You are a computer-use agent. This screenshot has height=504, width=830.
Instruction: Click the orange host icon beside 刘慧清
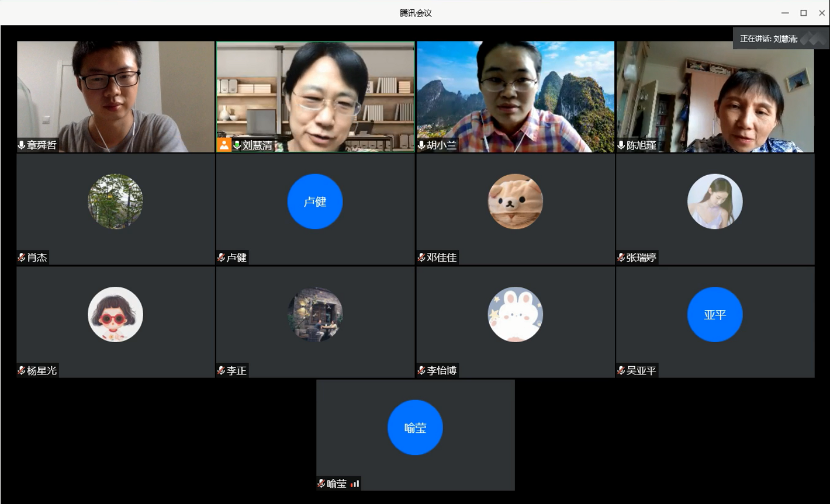[x=224, y=145]
